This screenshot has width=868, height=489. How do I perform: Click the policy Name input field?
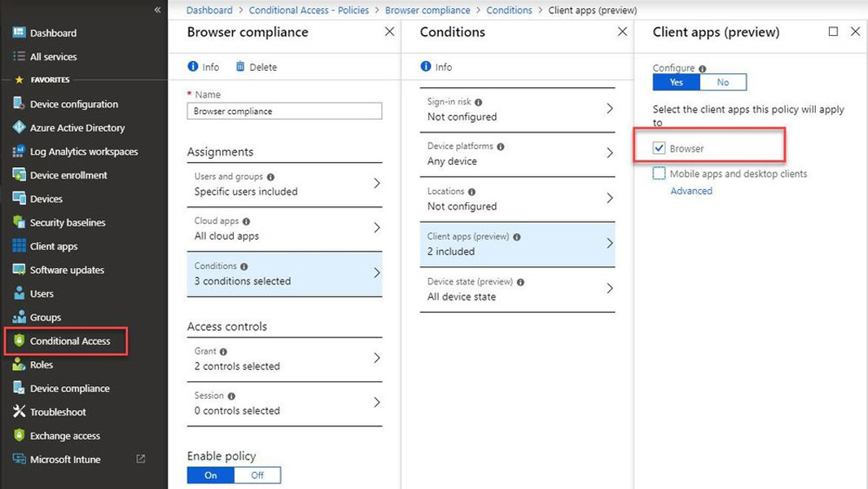pyautogui.click(x=284, y=111)
